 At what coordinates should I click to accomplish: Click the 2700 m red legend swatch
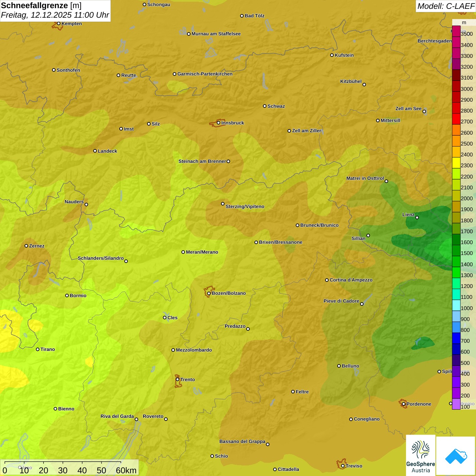tap(456, 119)
